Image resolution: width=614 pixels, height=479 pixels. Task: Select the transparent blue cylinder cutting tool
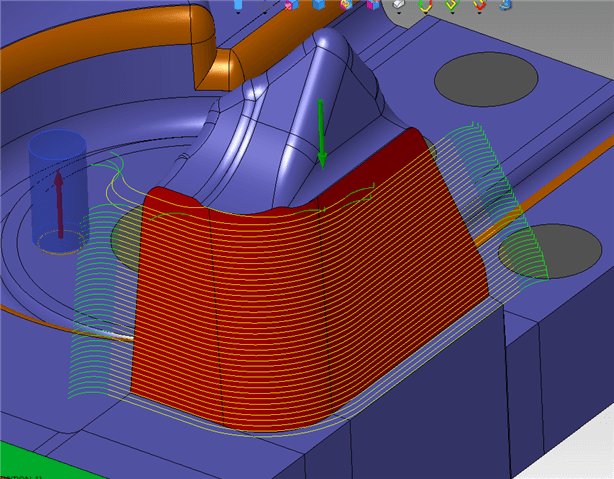pyautogui.click(x=58, y=192)
